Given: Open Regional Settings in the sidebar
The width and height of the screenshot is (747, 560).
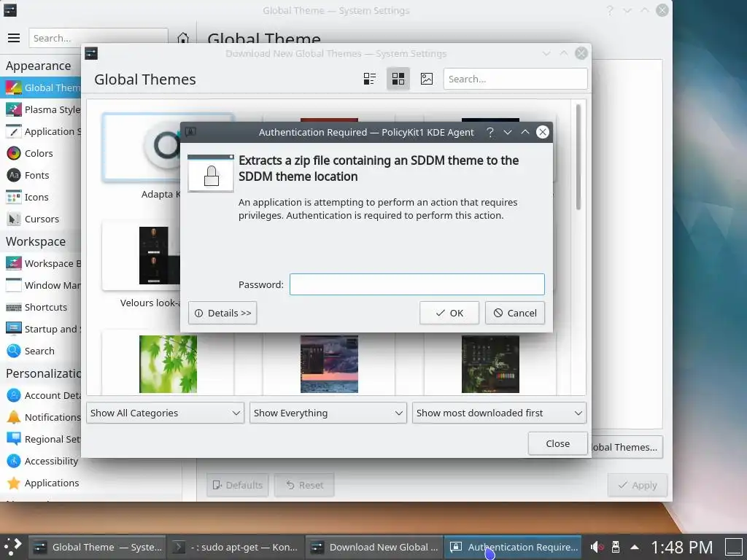Looking at the screenshot, I should pyautogui.click(x=41, y=439).
